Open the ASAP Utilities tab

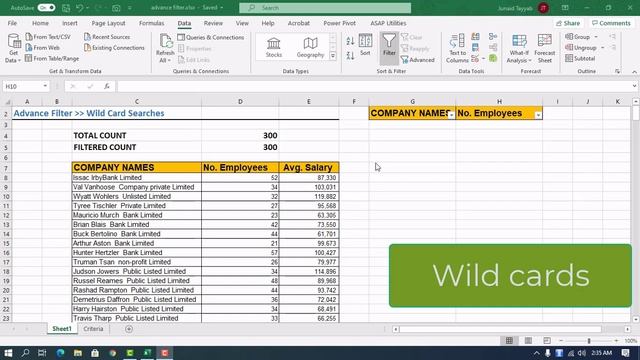coord(388,23)
